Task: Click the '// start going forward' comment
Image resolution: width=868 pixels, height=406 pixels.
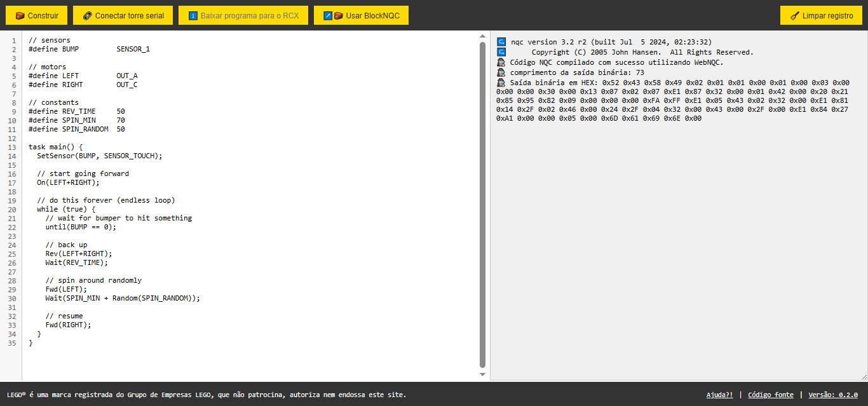Action: (83, 173)
